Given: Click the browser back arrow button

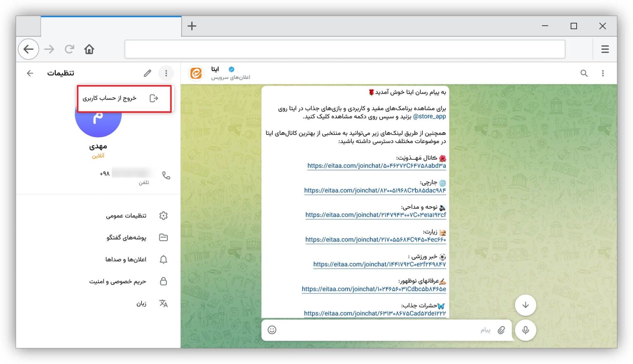Looking at the screenshot, I should (29, 49).
